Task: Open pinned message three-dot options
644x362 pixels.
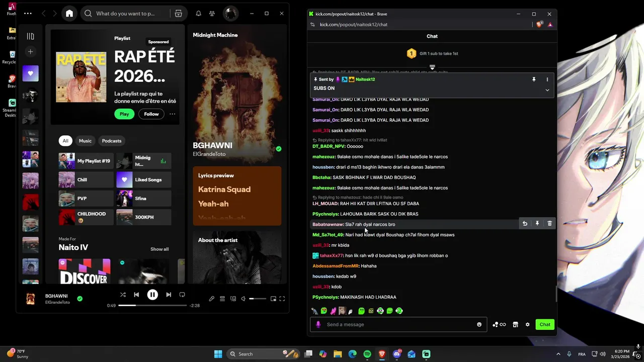Action: click(547, 79)
